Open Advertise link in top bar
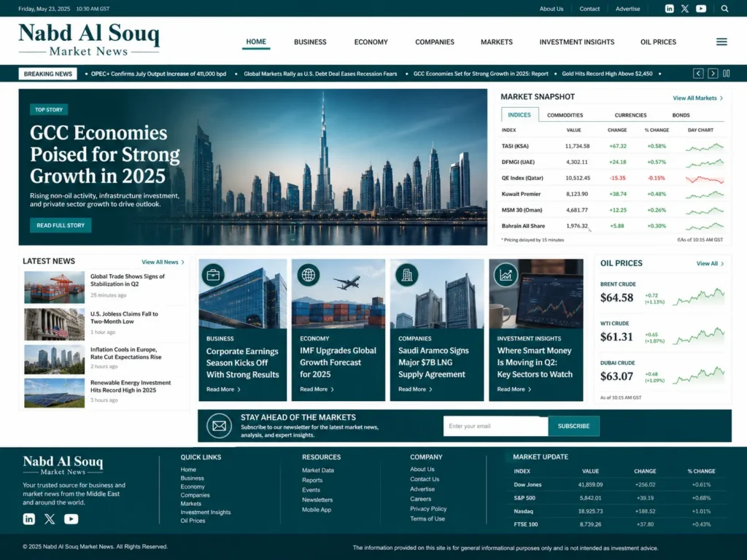 (x=627, y=9)
